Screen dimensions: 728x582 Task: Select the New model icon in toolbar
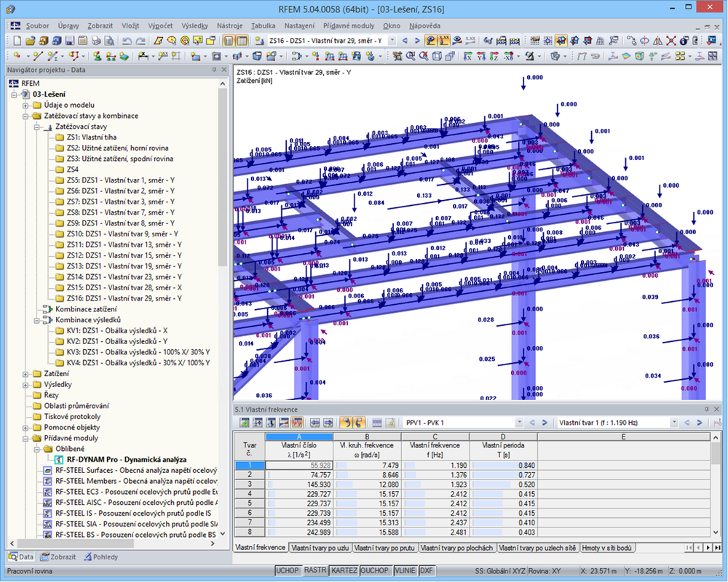click(x=16, y=41)
